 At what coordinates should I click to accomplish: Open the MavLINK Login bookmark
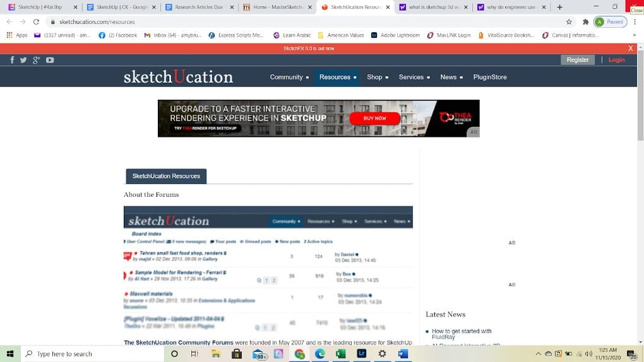(448, 35)
